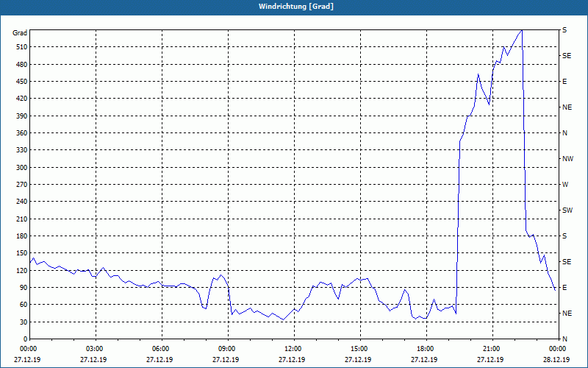588x368 pixels.
Task: Click the 03:00 time label
Action: [96, 349]
